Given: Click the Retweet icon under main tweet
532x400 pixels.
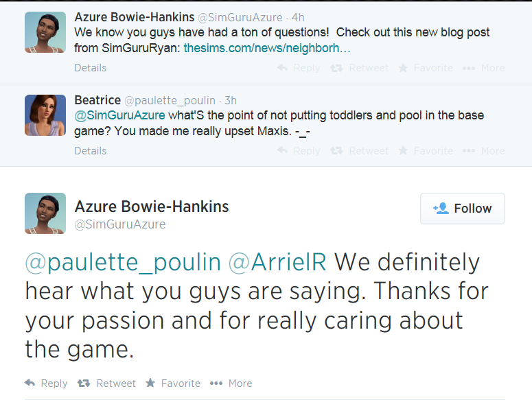Looking at the screenshot, I should click(x=84, y=383).
